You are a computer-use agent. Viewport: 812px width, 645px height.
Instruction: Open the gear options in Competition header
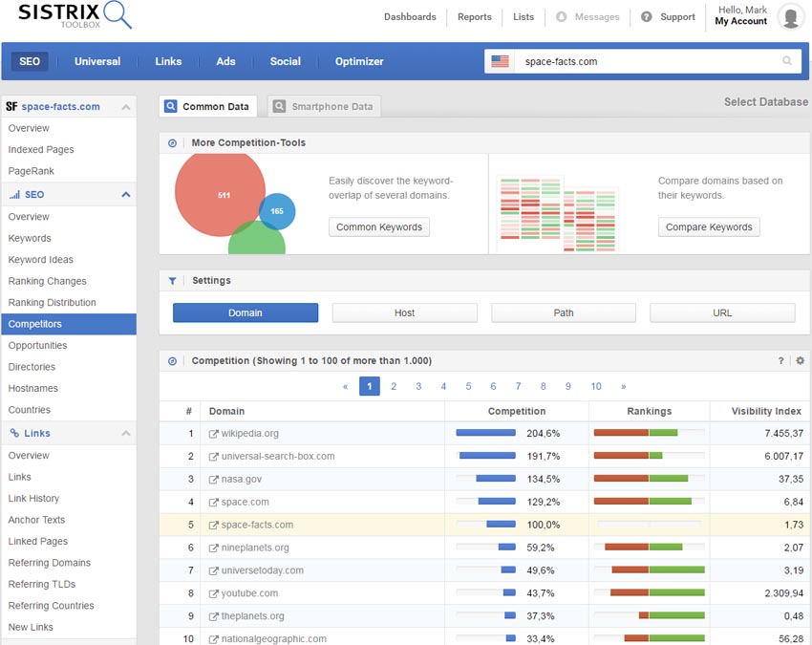(x=801, y=360)
